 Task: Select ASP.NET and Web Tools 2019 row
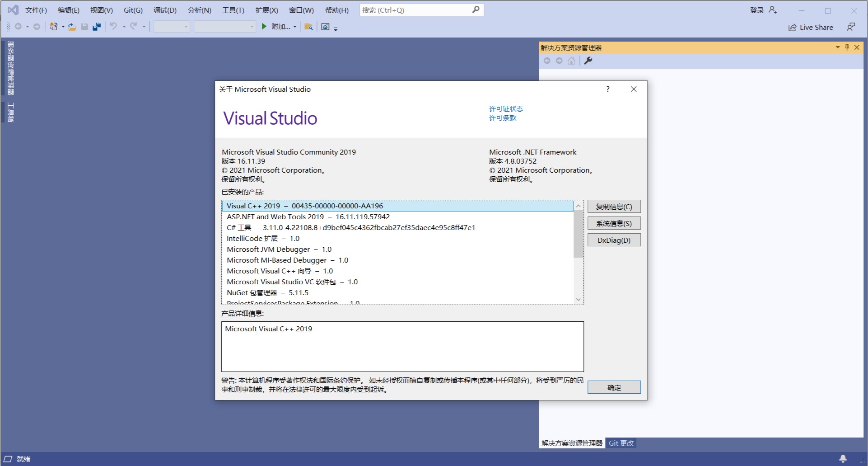coord(398,217)
